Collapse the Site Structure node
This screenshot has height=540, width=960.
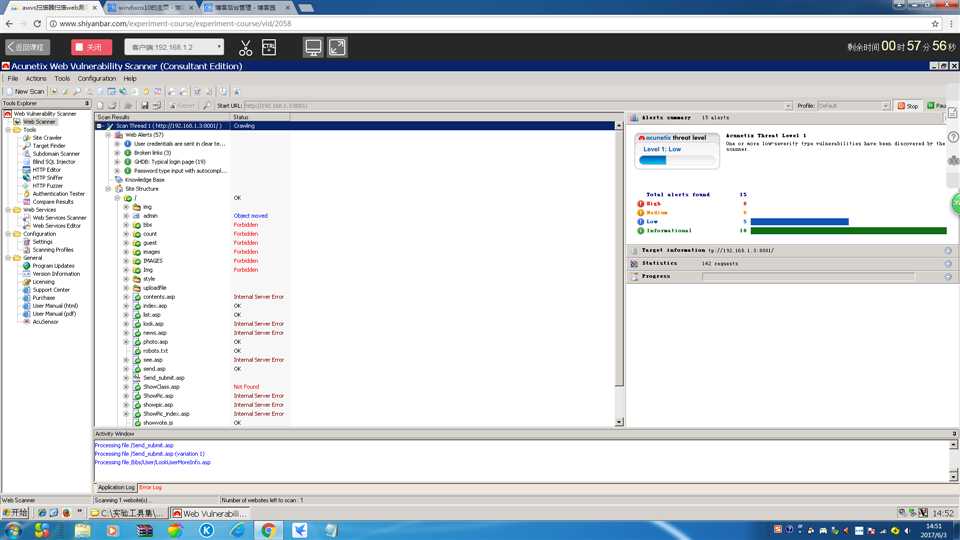[108, 189]
